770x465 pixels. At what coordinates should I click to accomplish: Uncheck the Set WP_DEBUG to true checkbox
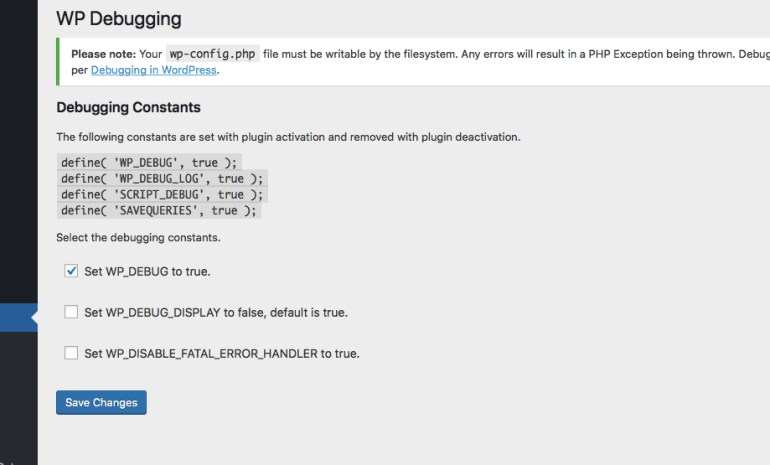click(x=71, y=271)
